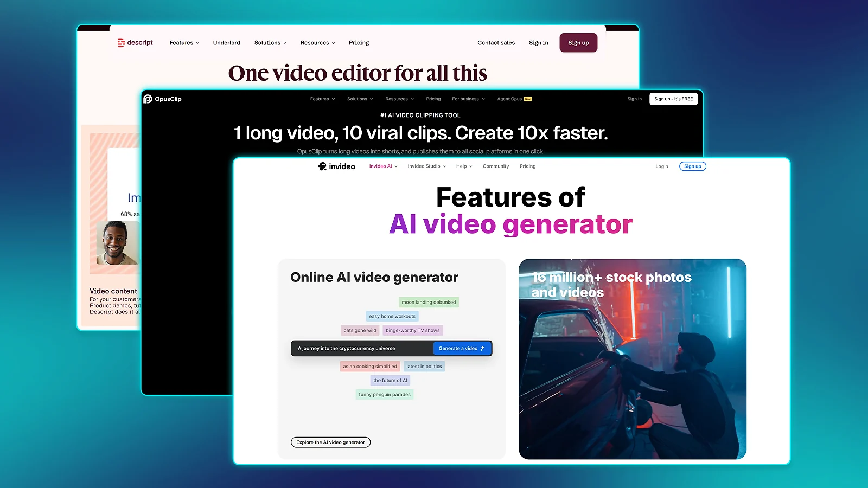Open invideo AI dropdown menu
This screenshot has height=488, width=868.
[384, 166]
